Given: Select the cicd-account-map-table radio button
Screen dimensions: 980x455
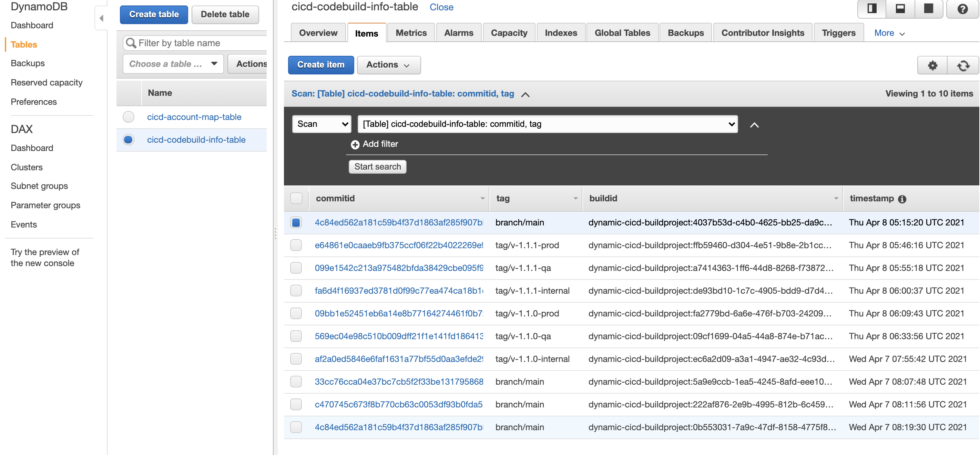Looking at the screenshot, I should click(x=129, y=117).
